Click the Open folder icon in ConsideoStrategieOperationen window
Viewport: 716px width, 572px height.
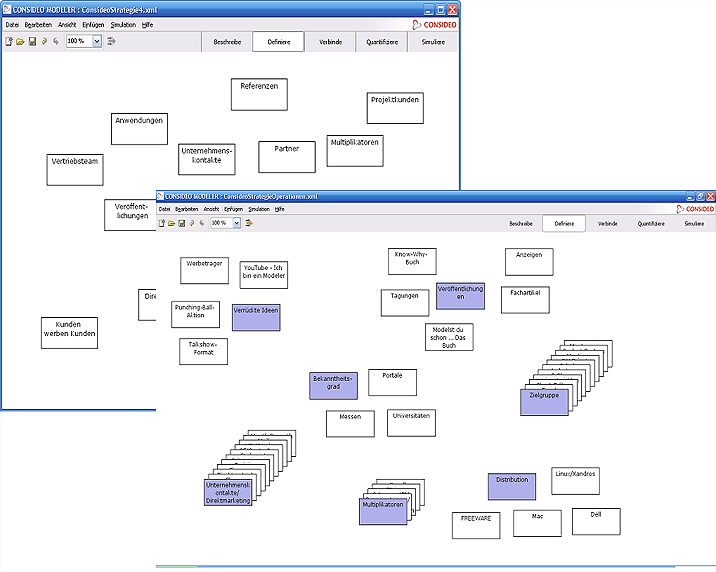point(171,224)
